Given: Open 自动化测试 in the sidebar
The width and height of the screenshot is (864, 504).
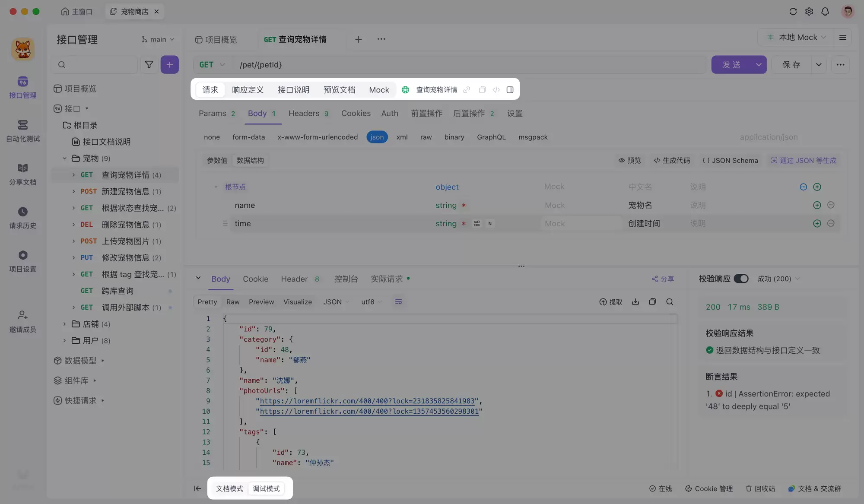Looking at the screenshot, I should pyautogui.click(x=23, y=131).
